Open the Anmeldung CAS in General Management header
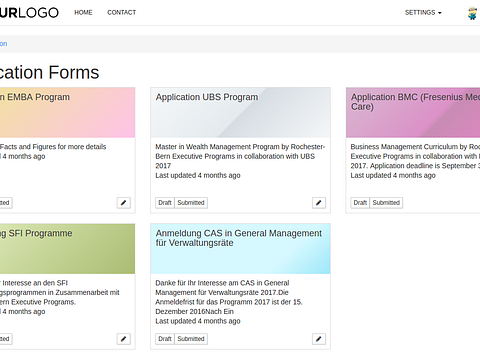 pyautogui.click(x=240, y=249)
